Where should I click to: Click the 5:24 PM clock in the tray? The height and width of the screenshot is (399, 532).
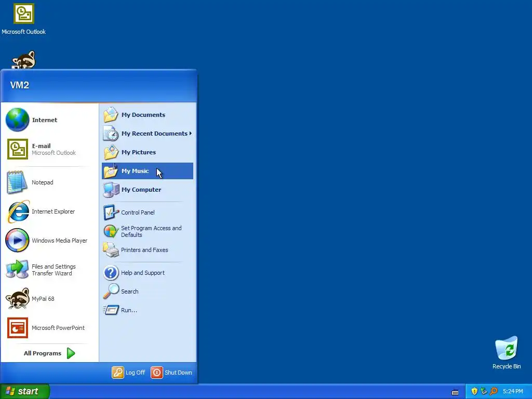pyautogui.click(x=513, y=391)
